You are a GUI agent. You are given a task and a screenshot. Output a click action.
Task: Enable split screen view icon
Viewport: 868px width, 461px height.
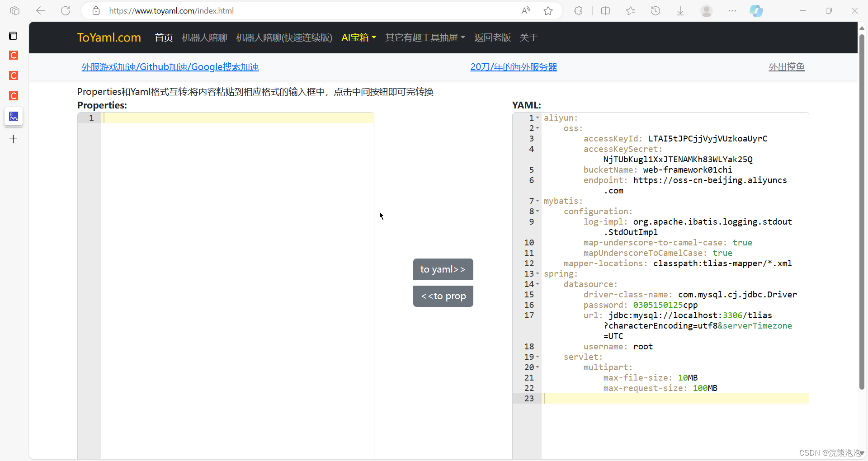tap(606, 10)
